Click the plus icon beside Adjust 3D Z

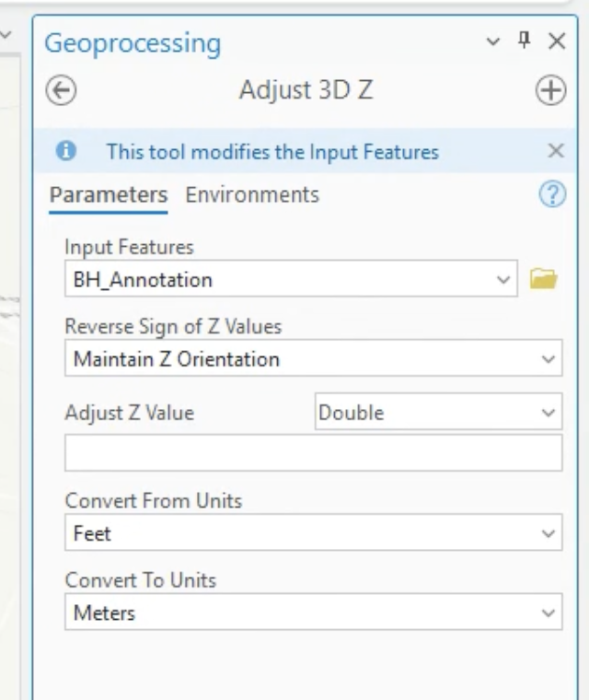tap(550, 90)
